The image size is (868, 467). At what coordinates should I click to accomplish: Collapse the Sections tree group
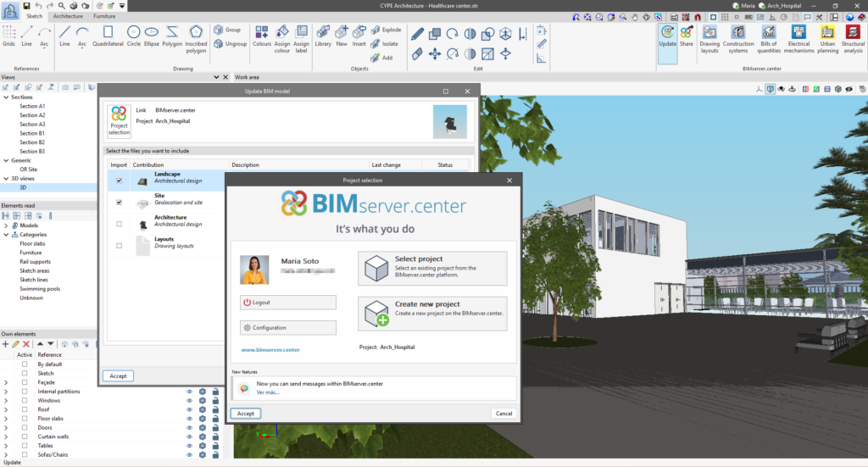point(5,97)
